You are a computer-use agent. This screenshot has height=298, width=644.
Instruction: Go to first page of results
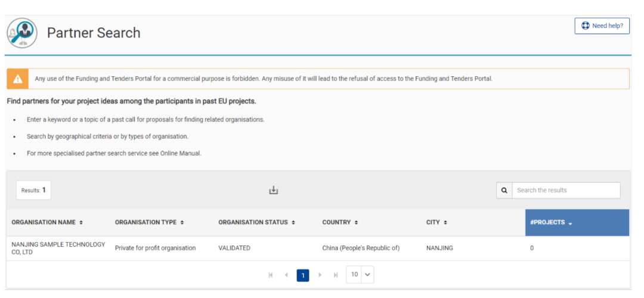(271, 275)
